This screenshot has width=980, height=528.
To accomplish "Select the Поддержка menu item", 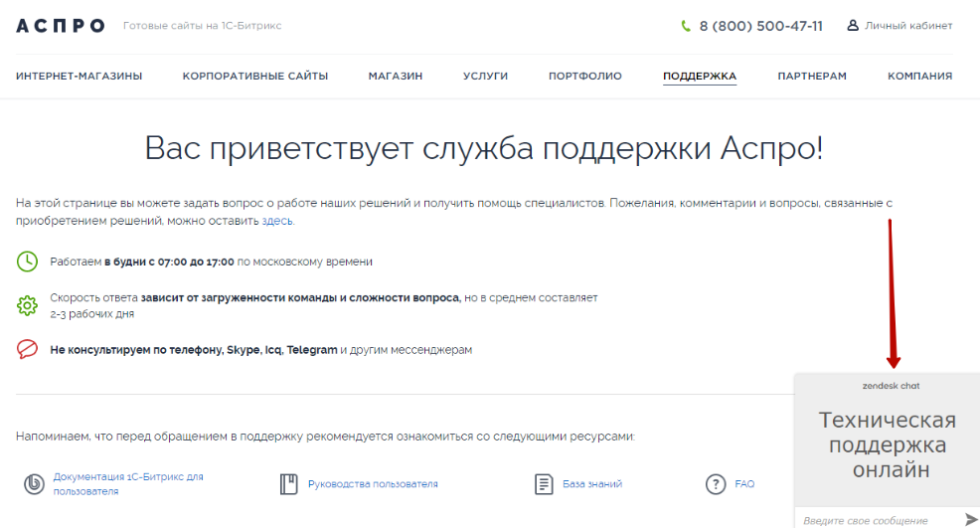I will click(700, 76).
